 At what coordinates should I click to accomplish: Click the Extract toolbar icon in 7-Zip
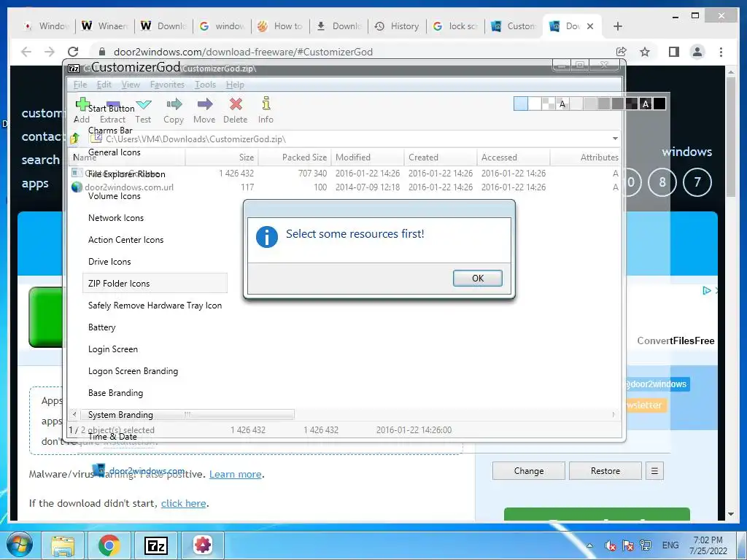click(113, 105)
